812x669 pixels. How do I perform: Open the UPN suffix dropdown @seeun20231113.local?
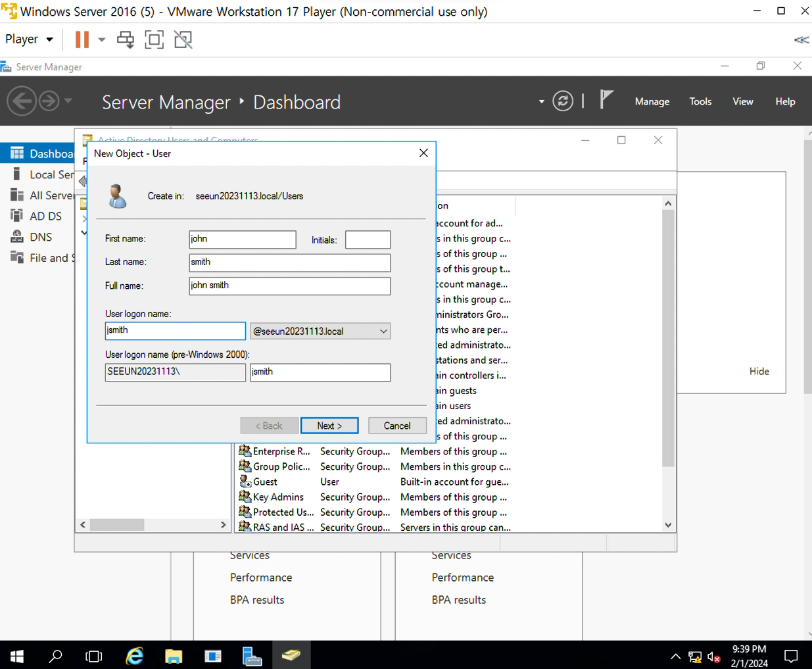pyautogui.click(x=320, y=331)
